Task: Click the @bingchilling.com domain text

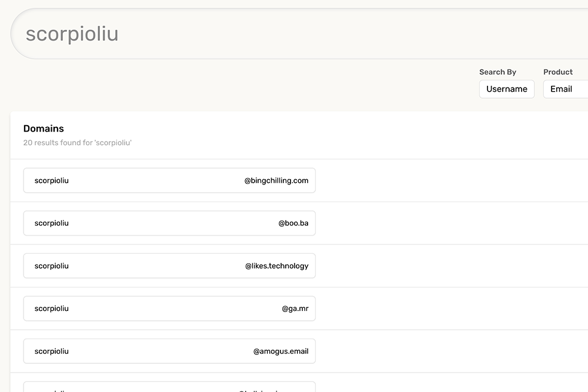Action: (276, 180)
